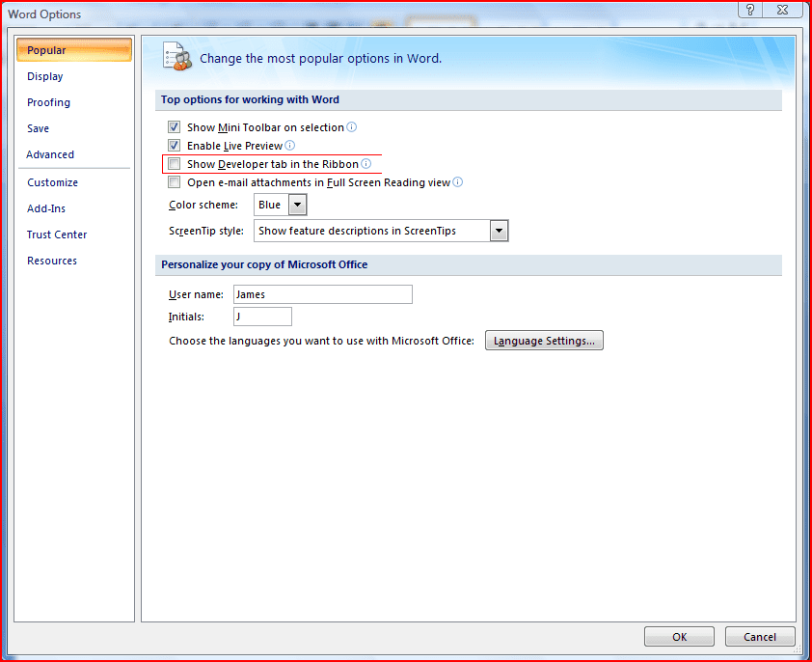812x662 pixels.
Task: Select the Customize category
Action: [x=52, y=182]
